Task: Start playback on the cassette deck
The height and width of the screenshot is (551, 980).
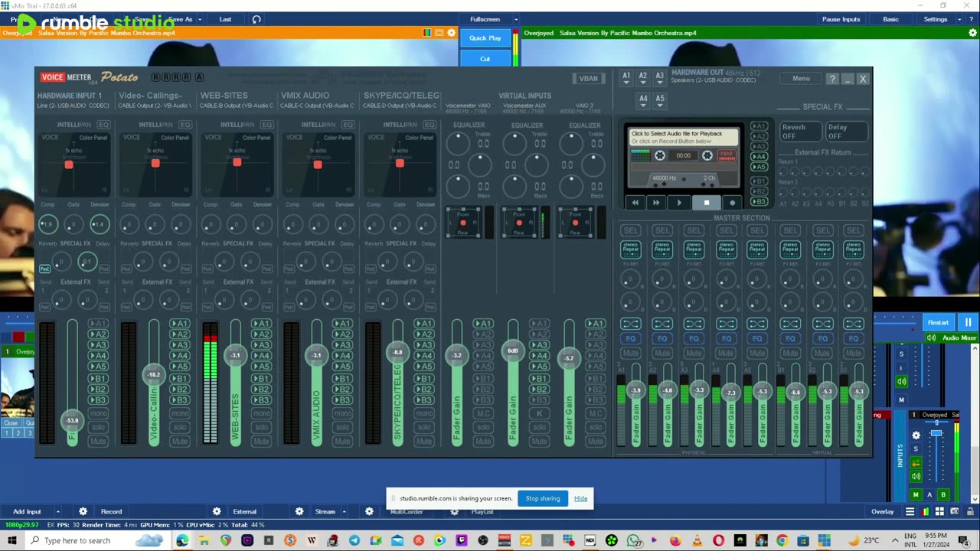Action: coord(678,203)
